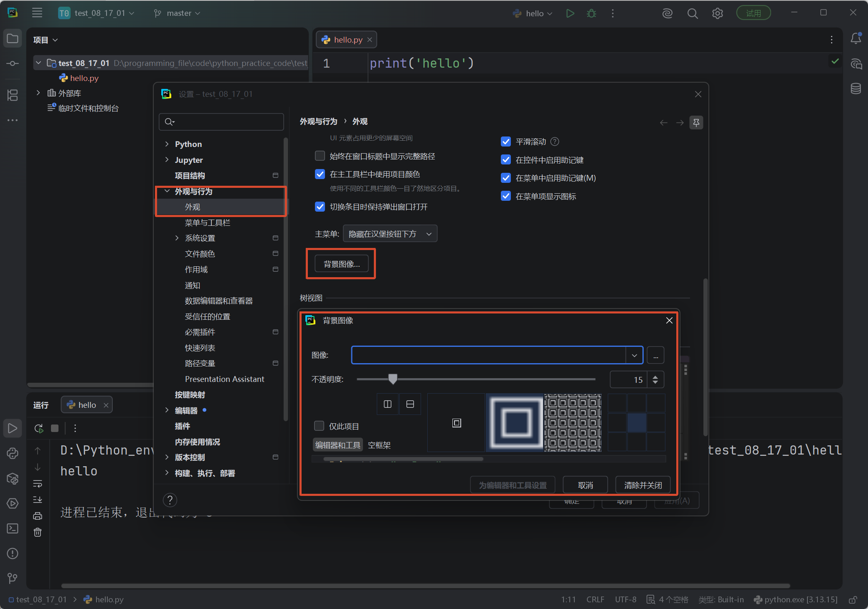
Task: Expand the Jupyter settings node
Action: click(167, 160)
